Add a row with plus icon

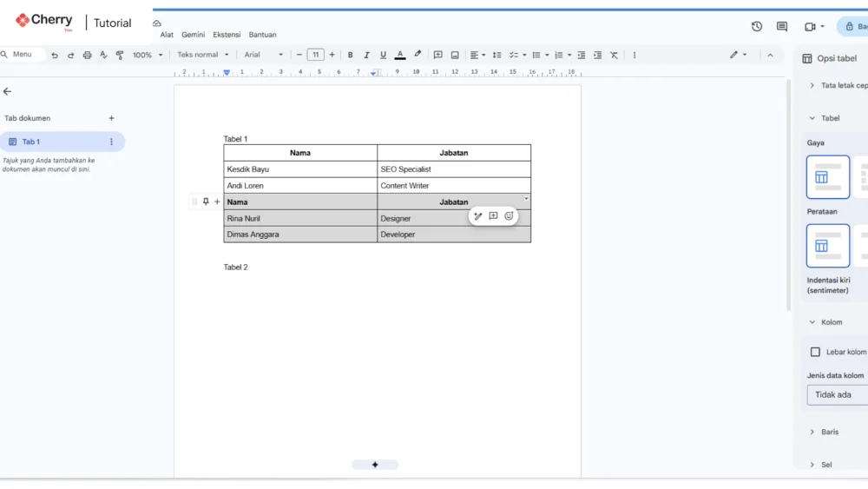pyautogui.click(x=217, y=202)
